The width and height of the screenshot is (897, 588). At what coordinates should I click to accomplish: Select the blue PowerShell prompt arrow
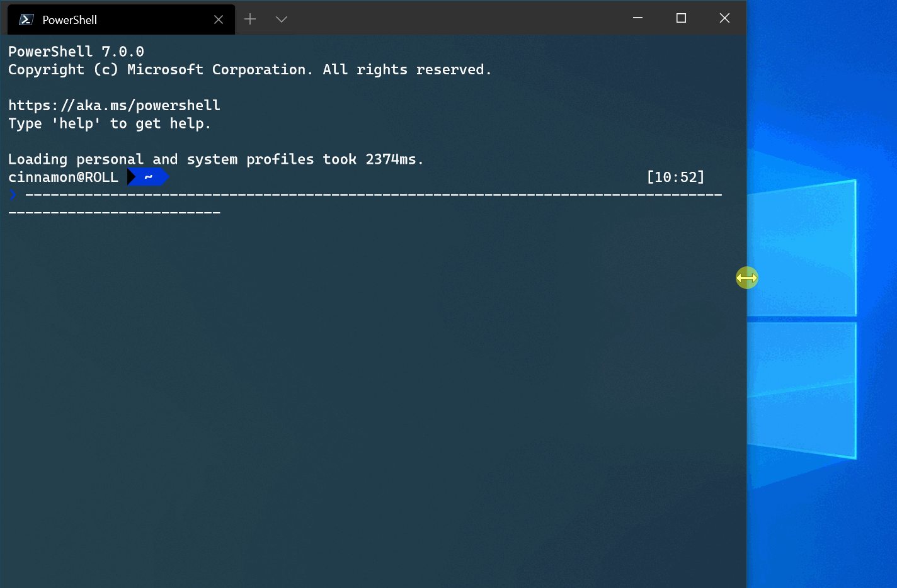click(13, 195)
